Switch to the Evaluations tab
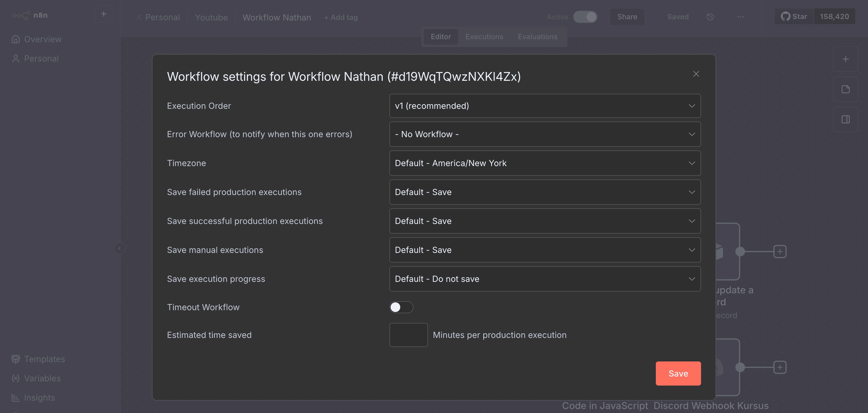Screen dimensions: 868x413 point(537,37)
